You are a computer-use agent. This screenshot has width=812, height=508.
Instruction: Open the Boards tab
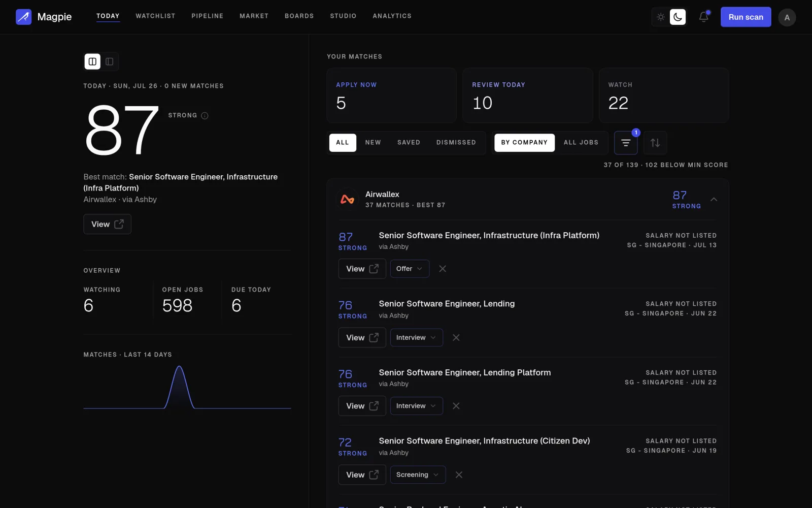(299, 16)
